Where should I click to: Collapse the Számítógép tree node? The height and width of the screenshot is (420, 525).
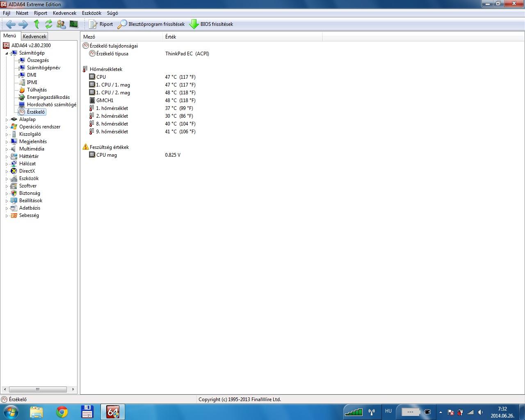pyautogui.click(x=7, y=53)
